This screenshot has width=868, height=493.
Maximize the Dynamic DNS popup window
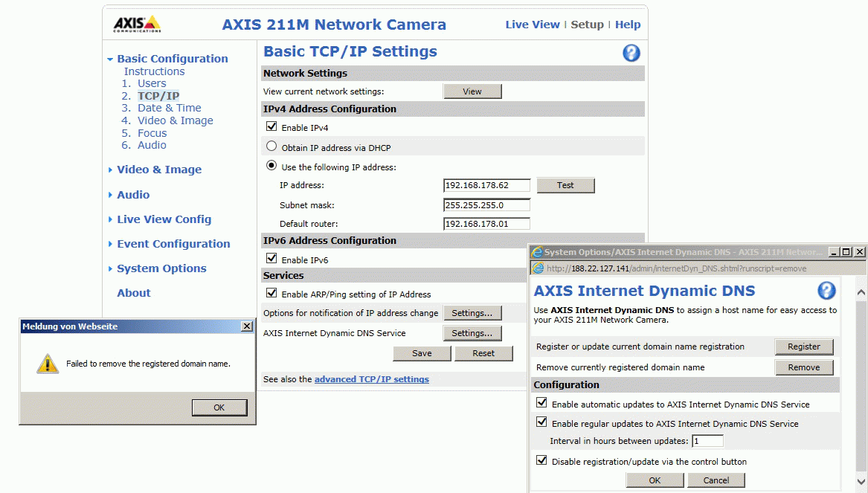point(846,252)
